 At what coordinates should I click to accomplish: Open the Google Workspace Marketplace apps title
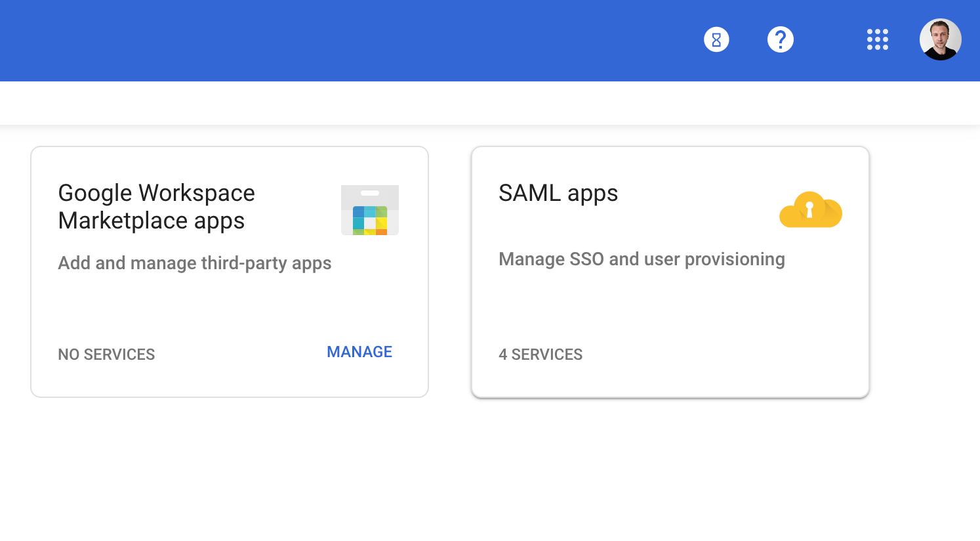[x=156, y=207]
